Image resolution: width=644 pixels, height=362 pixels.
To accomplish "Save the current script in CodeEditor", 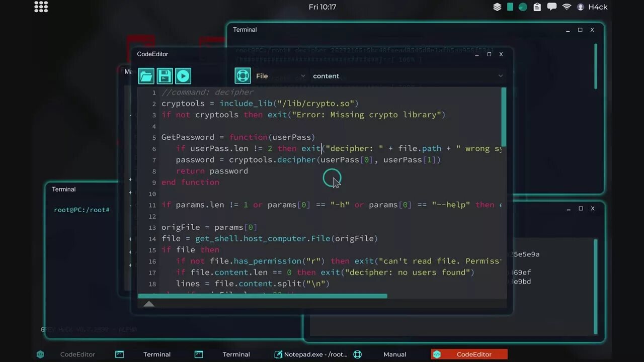I will 165,76.
